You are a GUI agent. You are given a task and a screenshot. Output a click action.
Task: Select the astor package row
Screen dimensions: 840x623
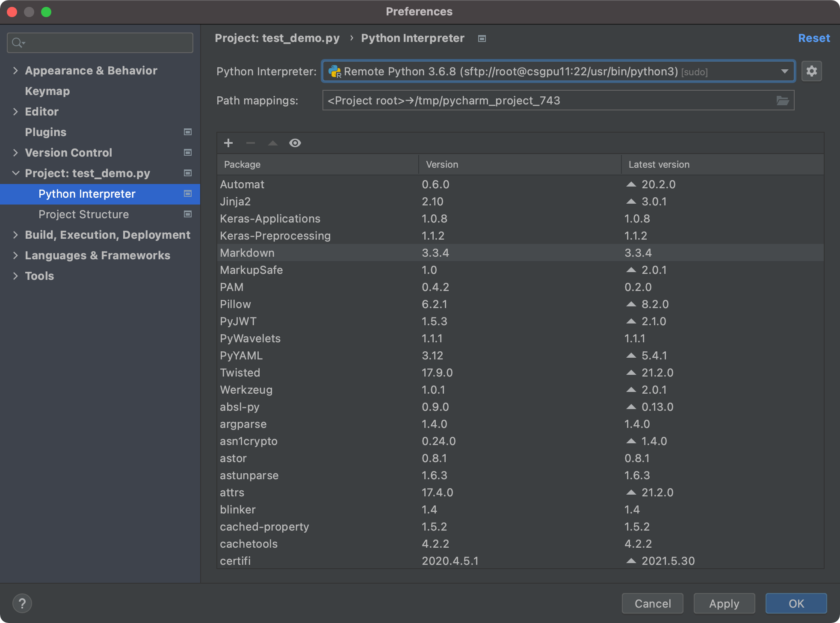(520, 458)
